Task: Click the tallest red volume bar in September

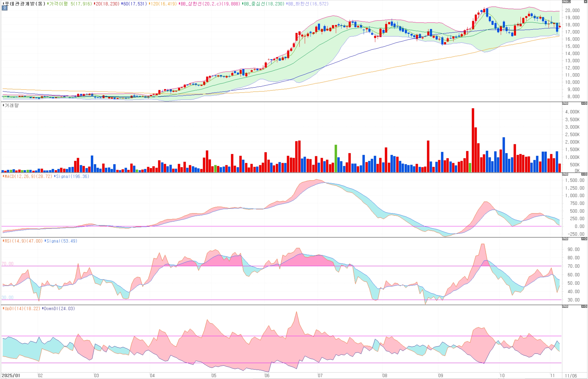Action: coord(473,140)
